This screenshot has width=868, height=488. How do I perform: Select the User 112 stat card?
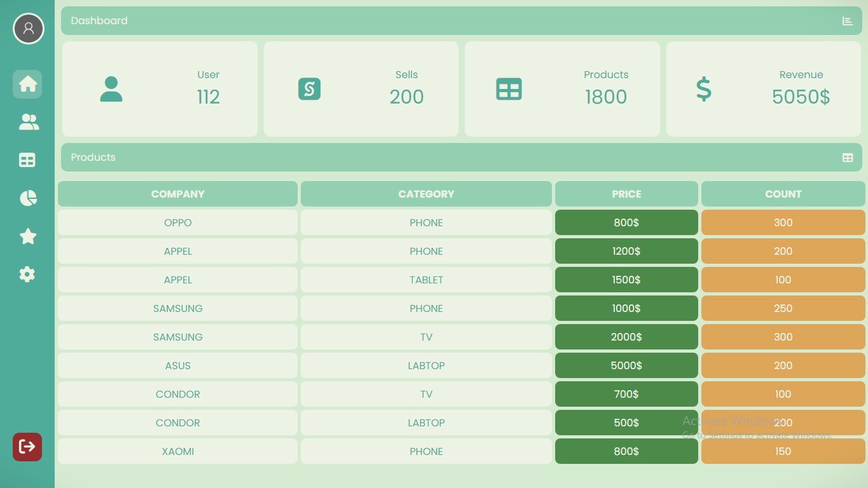(x=160, y=89)
